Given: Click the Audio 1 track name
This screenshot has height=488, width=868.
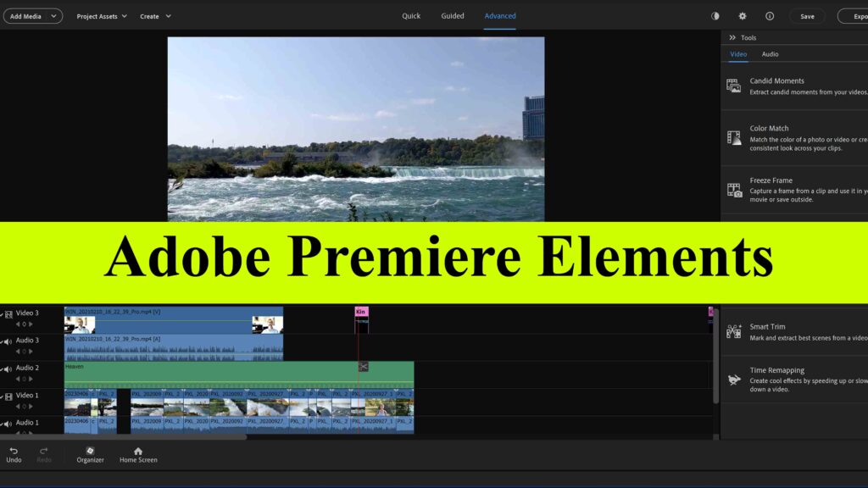Looking at the screenshot, I should point(27,423).
